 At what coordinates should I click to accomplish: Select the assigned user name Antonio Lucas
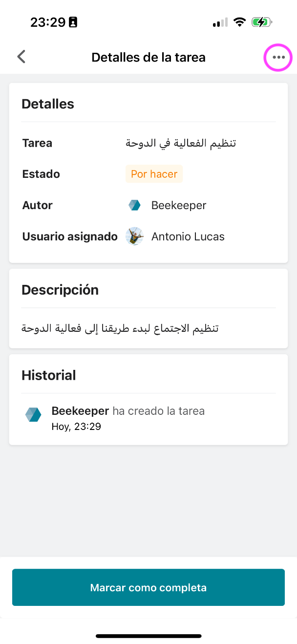(188, 236)
